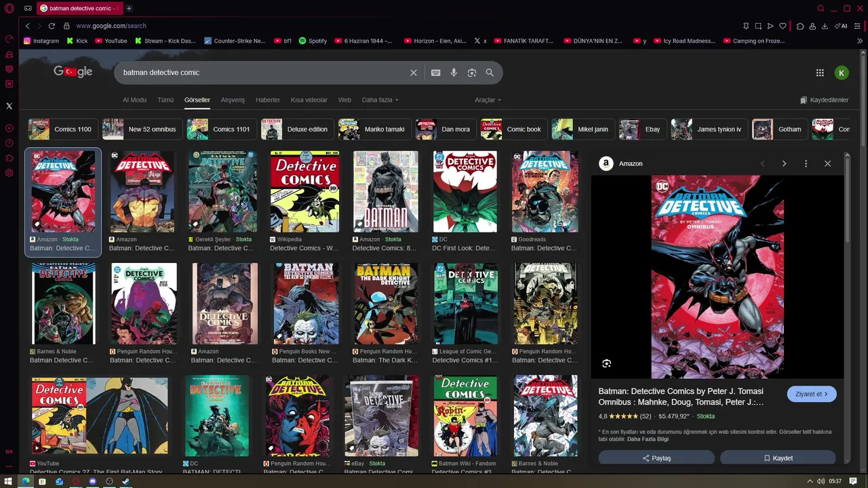
Task: Open the History clock icon in sidebar
Action: 9,143
